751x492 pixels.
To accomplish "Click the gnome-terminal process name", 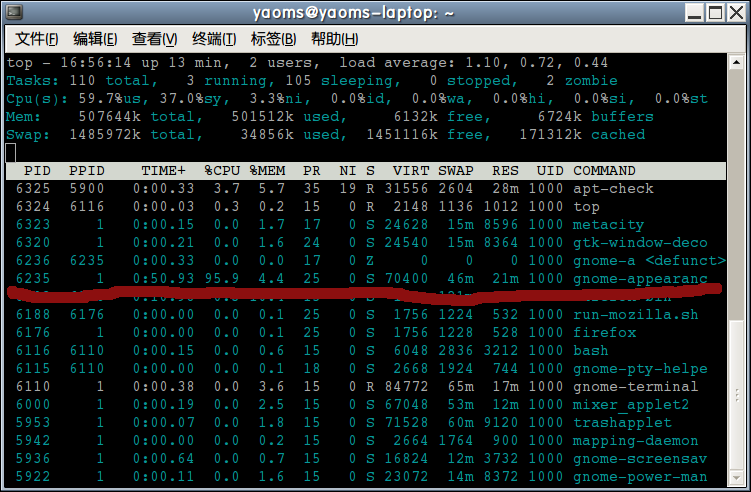I will (x=636, y=387).
